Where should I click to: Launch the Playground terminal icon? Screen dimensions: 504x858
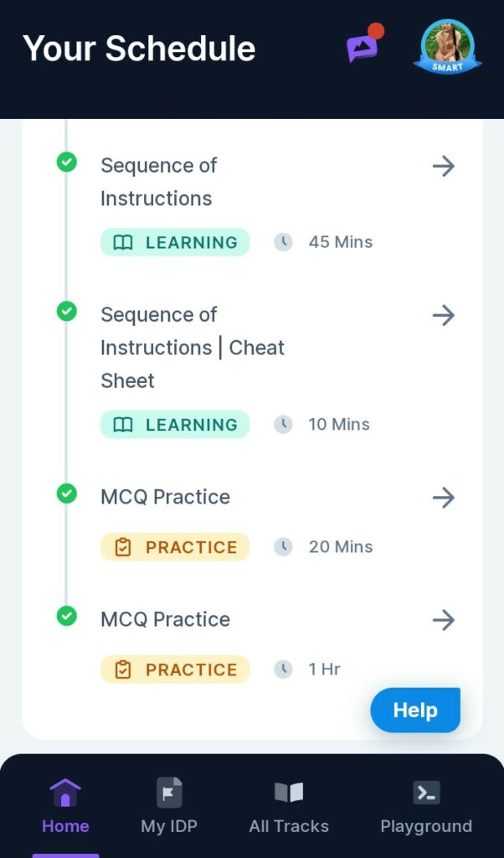pos(426,791)
